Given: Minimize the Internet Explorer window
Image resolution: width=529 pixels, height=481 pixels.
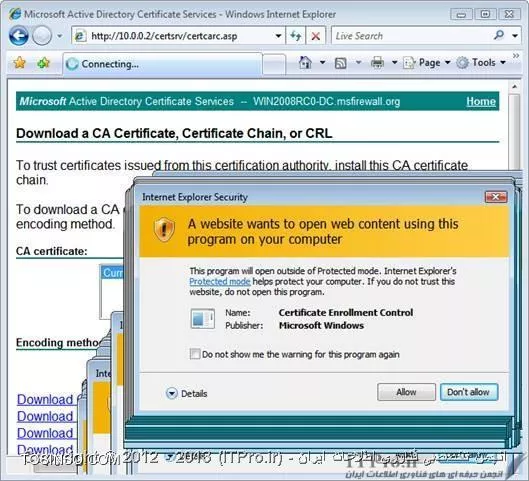Looking at the screenshot, I should tap(461, 14).
